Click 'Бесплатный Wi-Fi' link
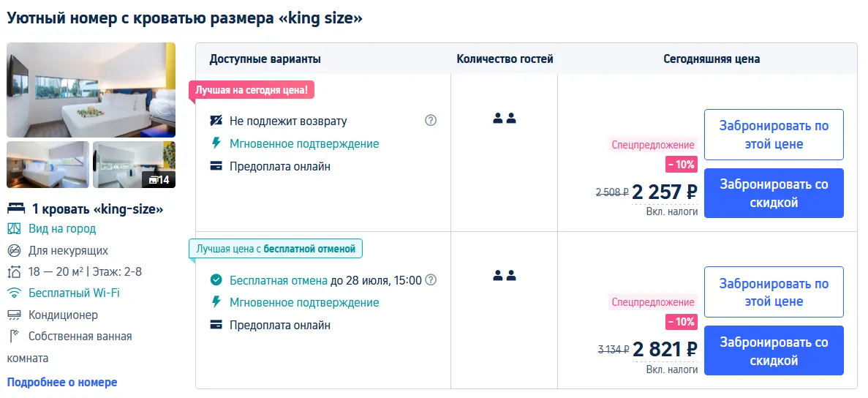This screenshot has height=398, width=868. (x=74, y=293)
